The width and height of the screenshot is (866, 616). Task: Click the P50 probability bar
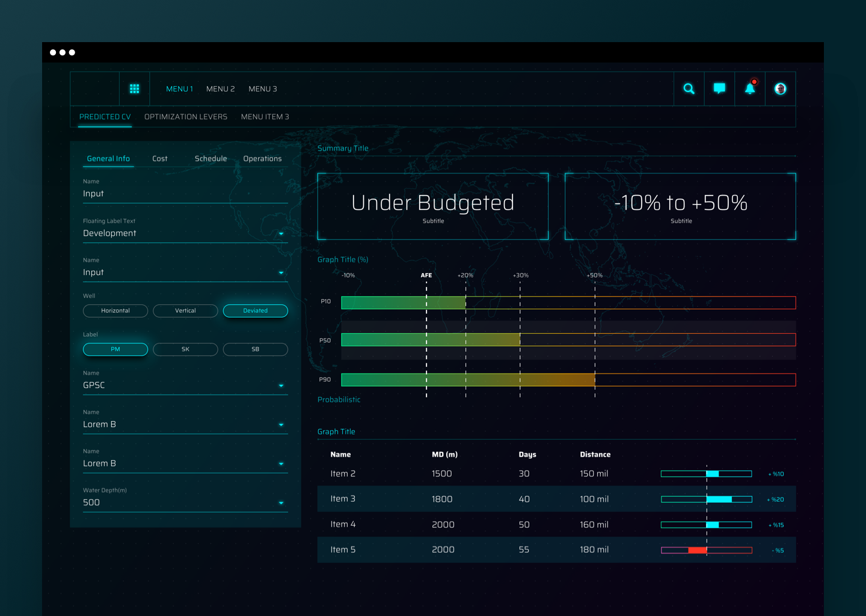point(568,340)
